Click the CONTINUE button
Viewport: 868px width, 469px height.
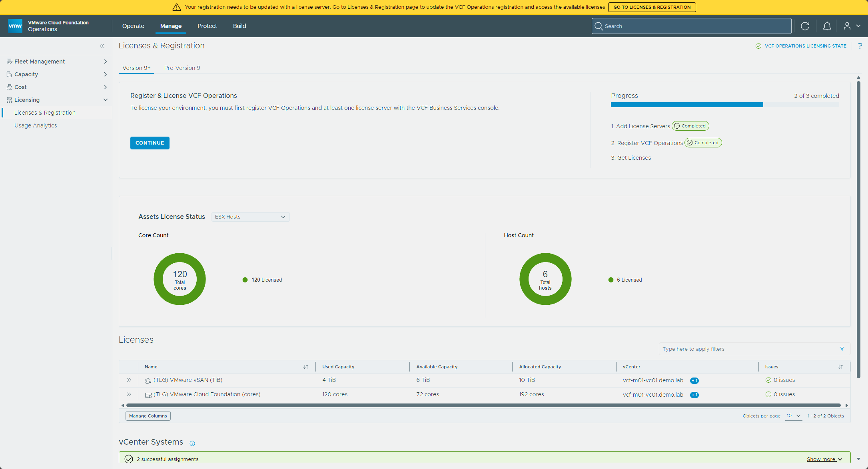pos(150,143)
